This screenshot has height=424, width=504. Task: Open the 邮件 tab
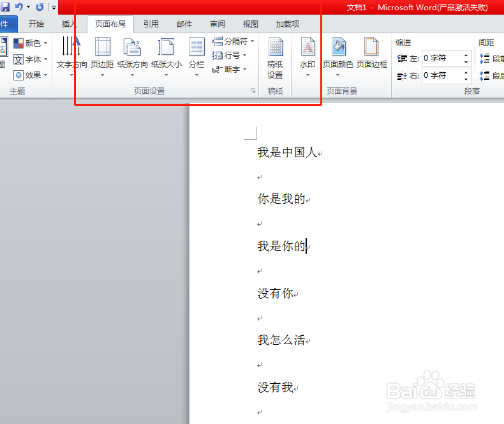pyautogui.click(x=184, y=24)
